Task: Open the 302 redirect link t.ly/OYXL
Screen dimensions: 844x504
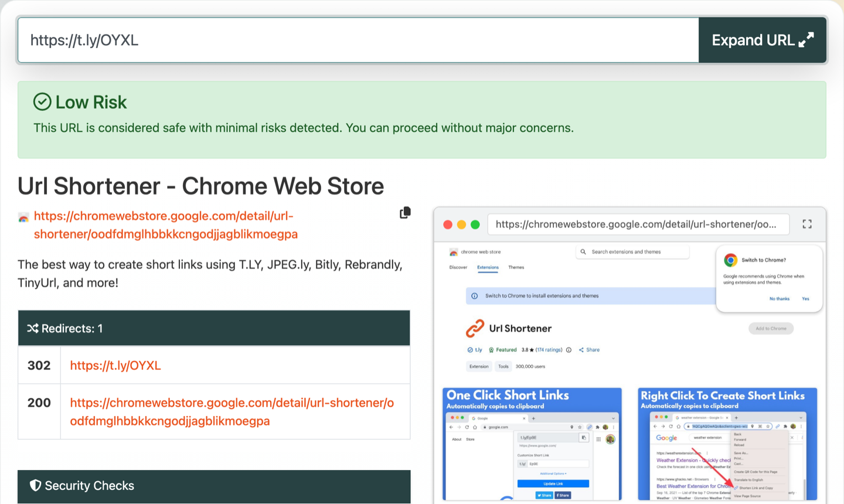Action: coord(115,365)
